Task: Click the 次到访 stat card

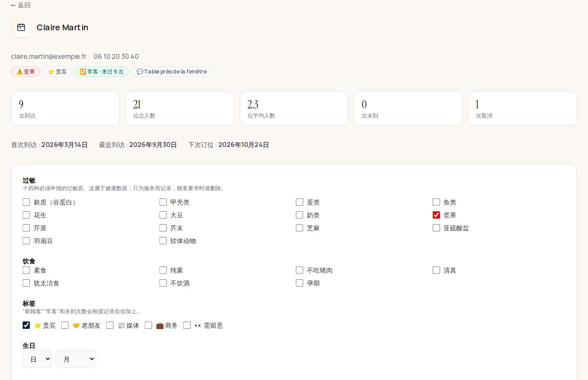Action: [65, 108]
